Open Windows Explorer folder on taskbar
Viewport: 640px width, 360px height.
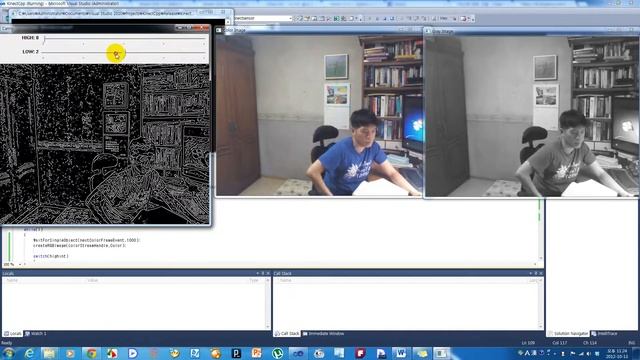(x=50, y=353)
